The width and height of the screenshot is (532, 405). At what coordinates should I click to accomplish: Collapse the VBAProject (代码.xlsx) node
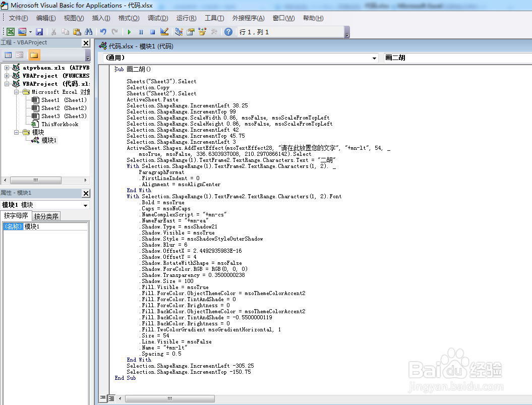click(x=7, y=84)
